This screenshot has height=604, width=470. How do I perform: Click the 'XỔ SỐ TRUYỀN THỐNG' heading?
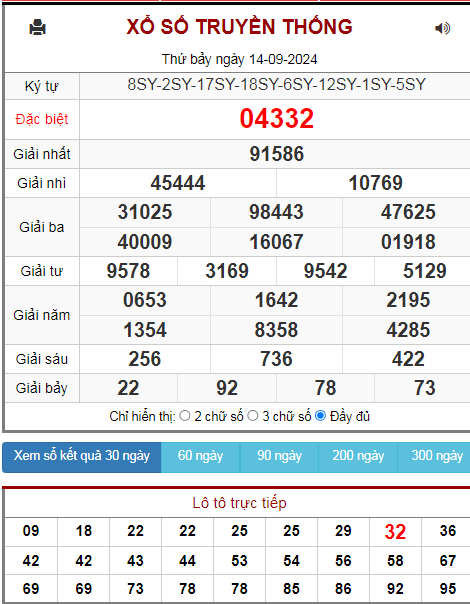tap(239, 27)
